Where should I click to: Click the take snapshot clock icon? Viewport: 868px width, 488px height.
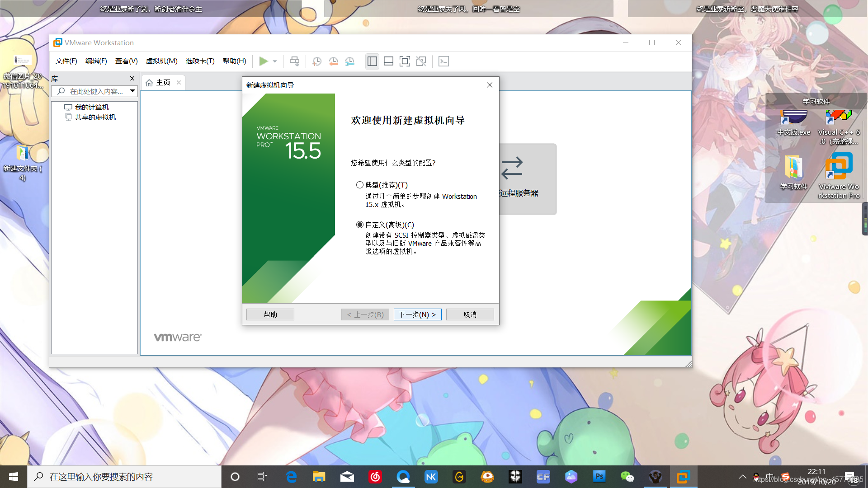click(317, 61)
